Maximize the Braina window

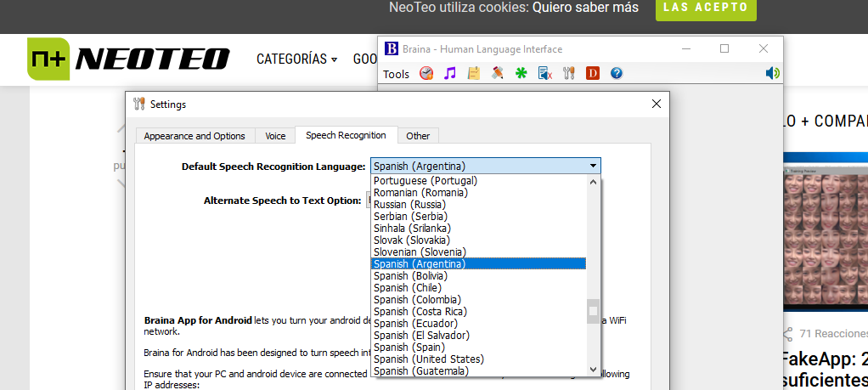pos(724,48)
